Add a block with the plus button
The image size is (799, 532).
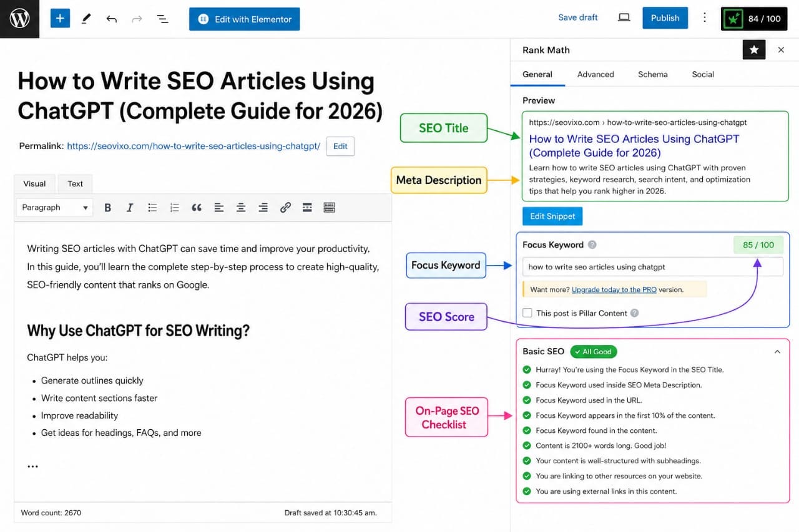pos(60,19)
